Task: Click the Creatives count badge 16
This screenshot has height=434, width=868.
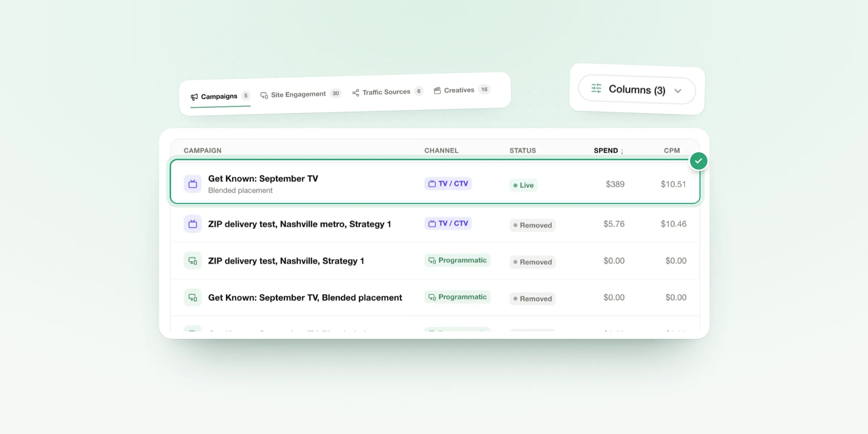Action: 484,89
